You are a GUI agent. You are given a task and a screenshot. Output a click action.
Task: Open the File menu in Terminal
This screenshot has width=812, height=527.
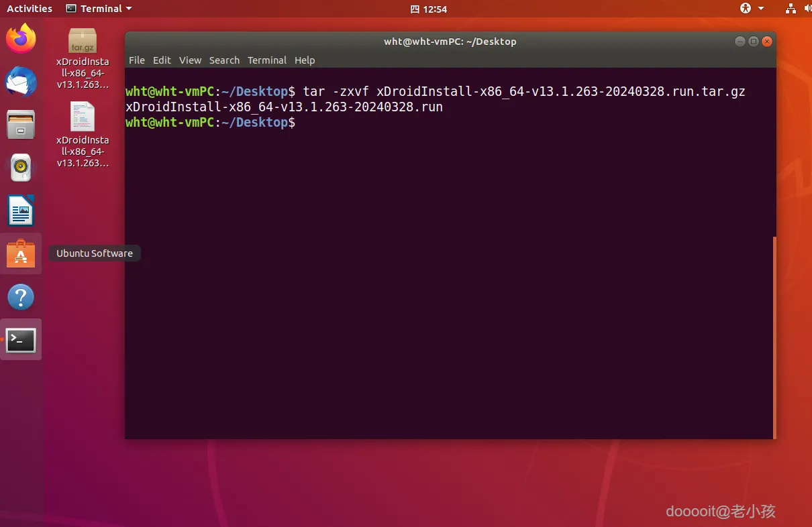(x=137, y=60)
